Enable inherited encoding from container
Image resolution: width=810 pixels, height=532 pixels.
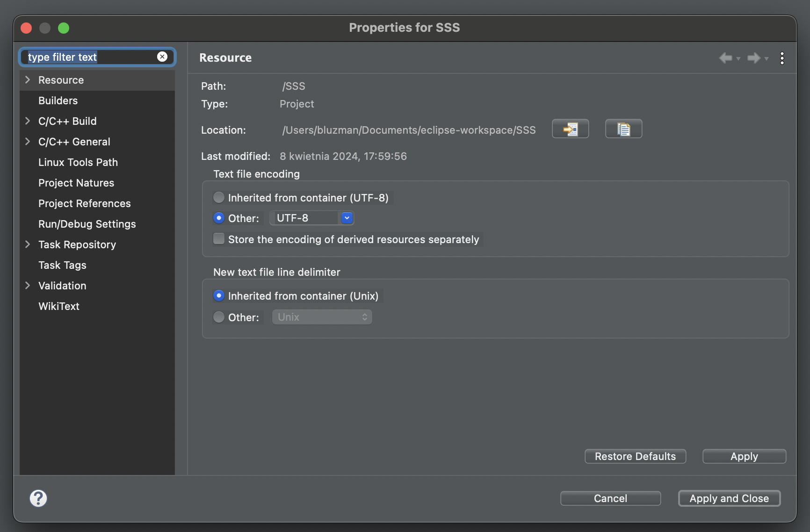(x=219, y=197)
